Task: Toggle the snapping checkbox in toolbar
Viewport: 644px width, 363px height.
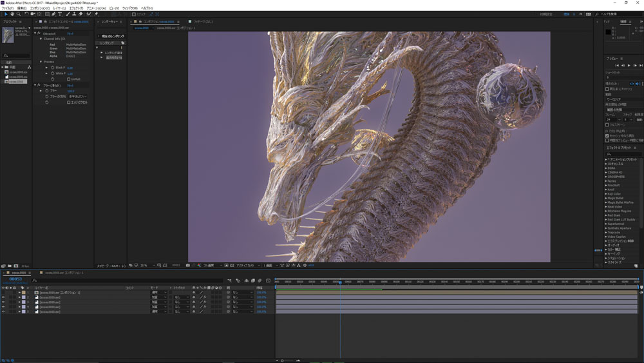Action: [133, 14]
